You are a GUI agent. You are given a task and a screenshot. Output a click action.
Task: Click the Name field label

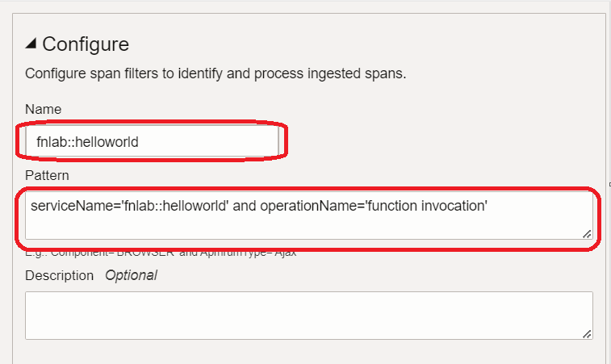click(x=43, y=109)
